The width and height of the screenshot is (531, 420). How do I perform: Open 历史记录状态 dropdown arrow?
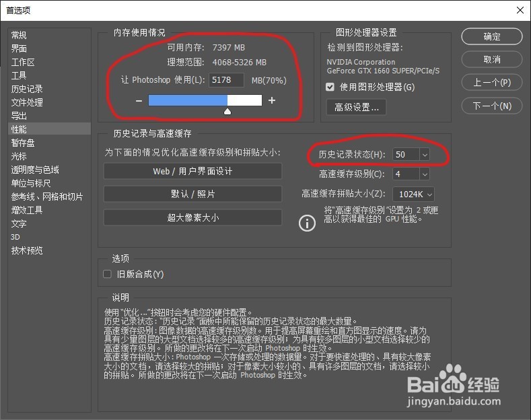tap(425, 155)
